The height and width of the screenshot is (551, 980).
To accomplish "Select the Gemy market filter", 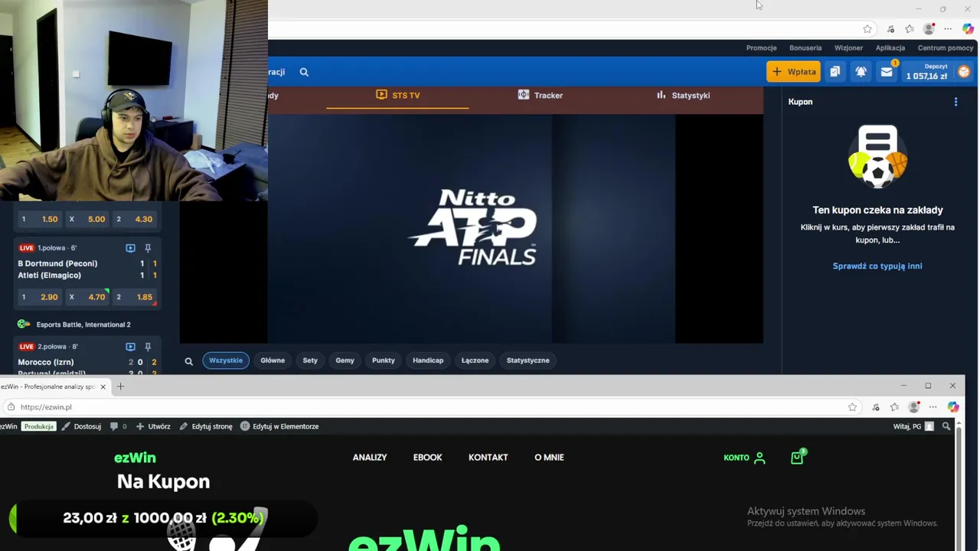I will coord(345,360).
